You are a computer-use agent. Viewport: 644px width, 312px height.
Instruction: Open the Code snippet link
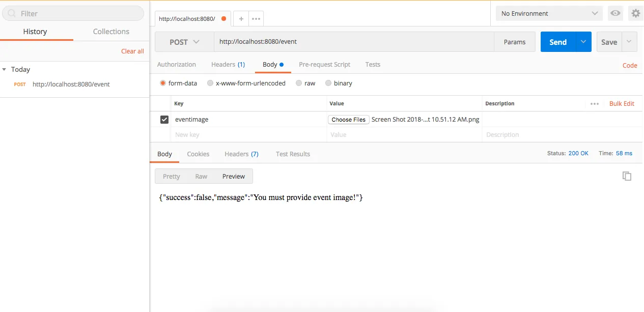(x=630, y=65)
